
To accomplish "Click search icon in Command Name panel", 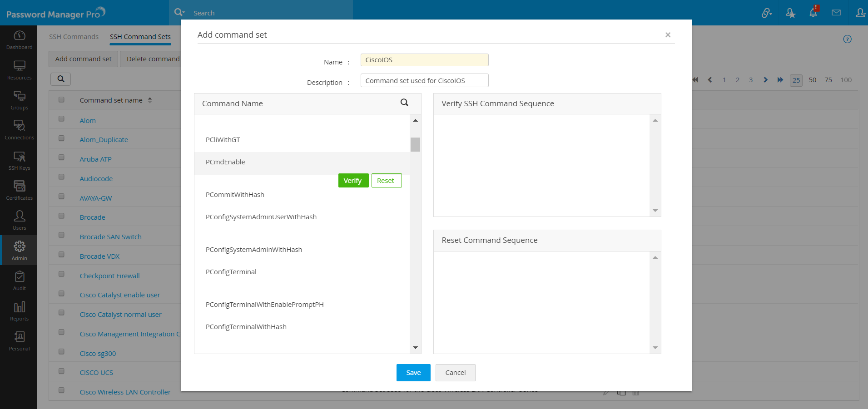I will click(404, 103).
